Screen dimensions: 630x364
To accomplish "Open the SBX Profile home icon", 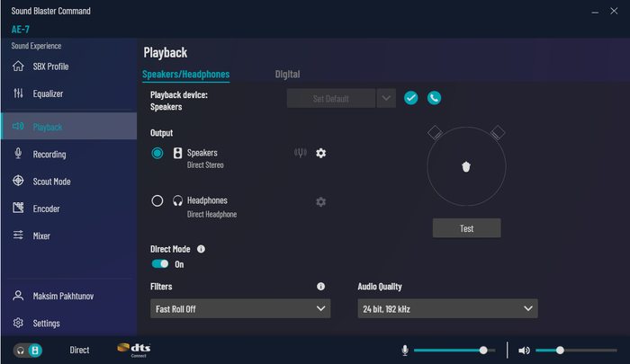I will [18, 67].
